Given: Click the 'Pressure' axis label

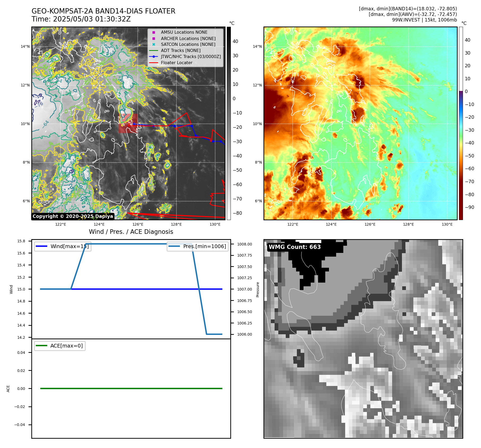Looking at the screenshot, I should 258,289.
